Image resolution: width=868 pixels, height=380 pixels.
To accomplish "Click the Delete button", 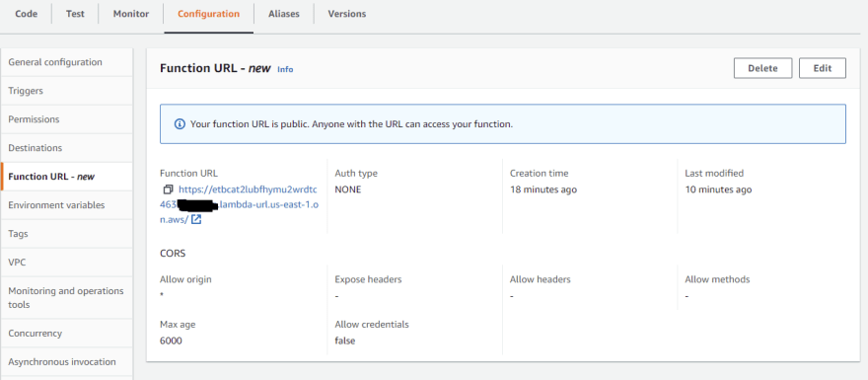I will (x=762, y=68).
